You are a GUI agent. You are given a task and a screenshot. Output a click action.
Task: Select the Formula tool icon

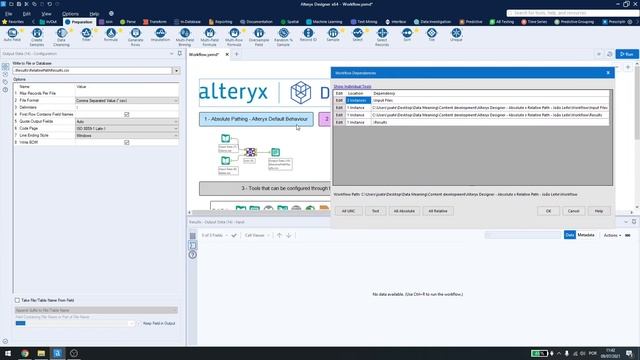coord(111,33)
